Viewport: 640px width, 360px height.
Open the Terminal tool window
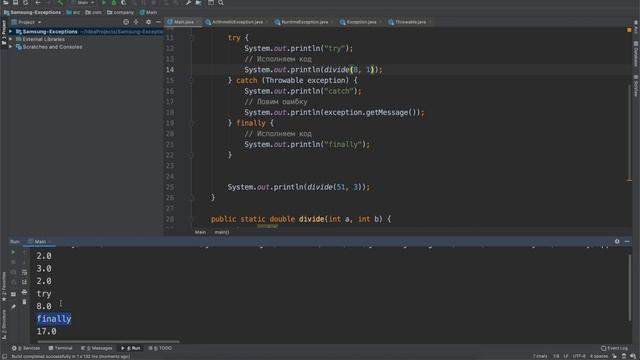click(60, 348)
